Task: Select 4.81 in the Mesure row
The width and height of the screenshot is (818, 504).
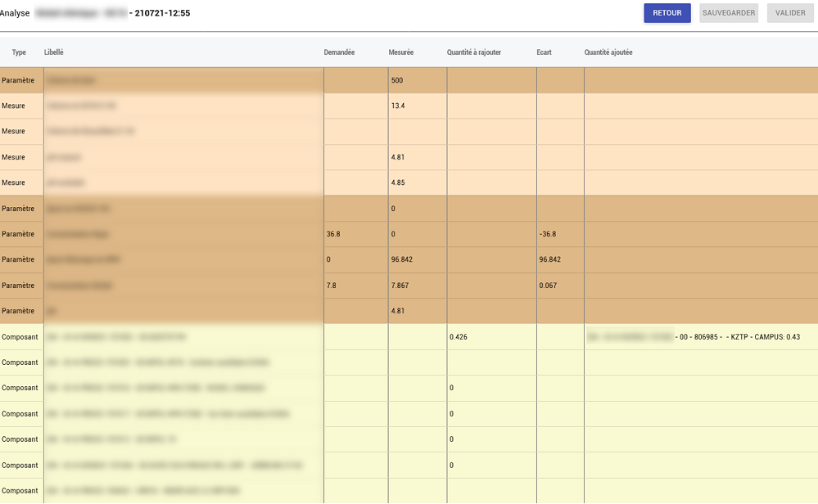Action: coord(397,157)
